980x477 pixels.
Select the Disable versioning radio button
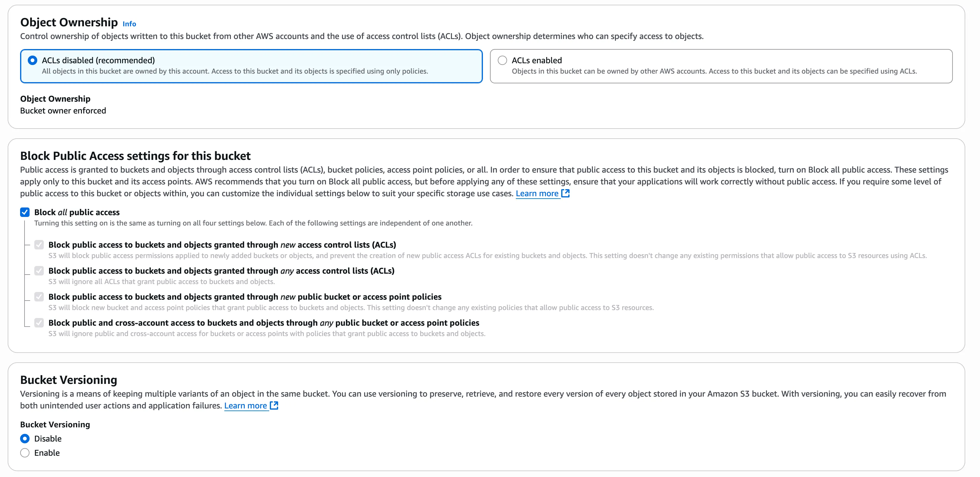pyautogui.click(x=25, y=439)
